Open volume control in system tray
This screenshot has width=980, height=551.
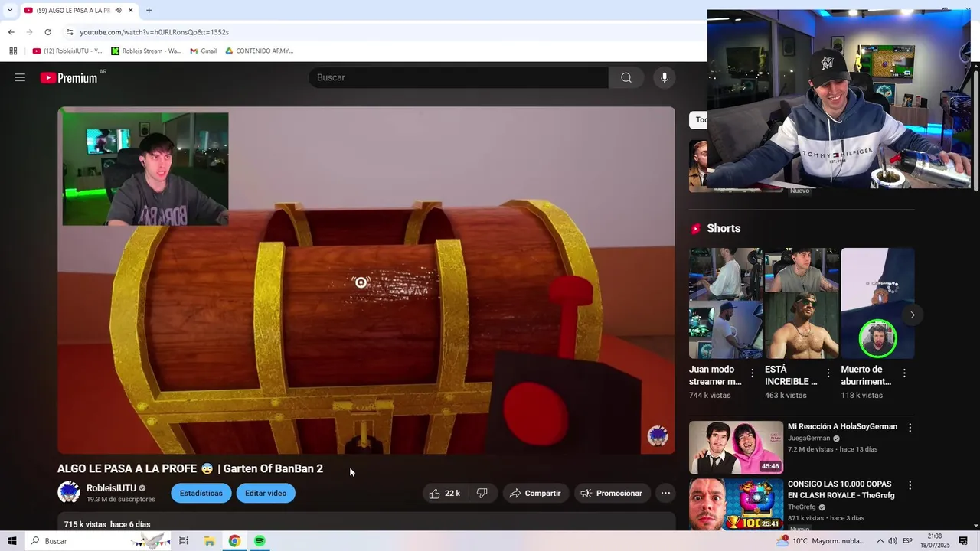point(893,541)
